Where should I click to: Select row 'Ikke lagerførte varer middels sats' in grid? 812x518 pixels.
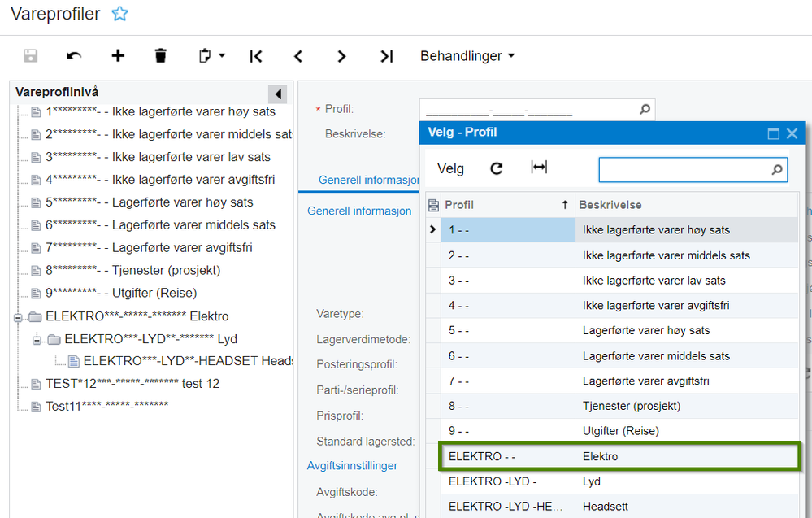pyautogui.click(x=611, y=255)
